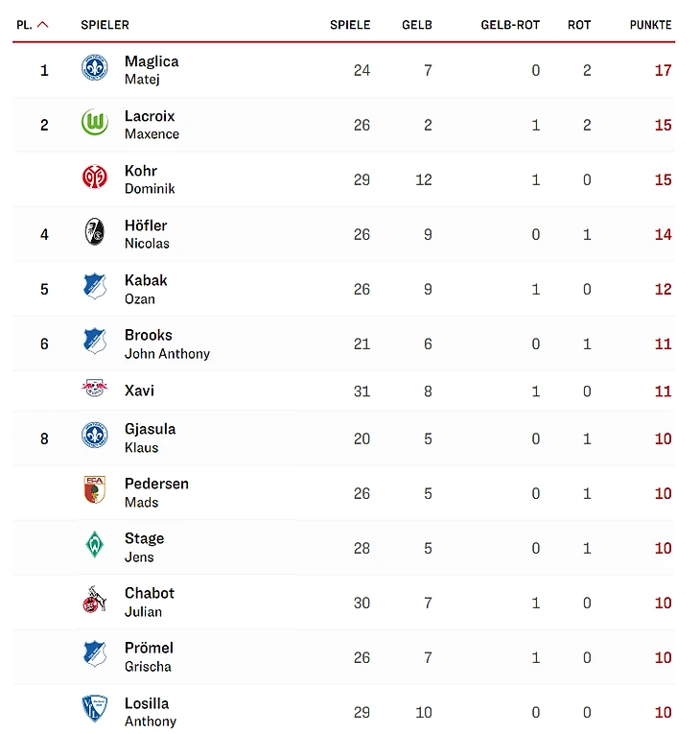Click the PUNKTE column header
This screenshot has width=700, height=734.
tap(650, 25)
